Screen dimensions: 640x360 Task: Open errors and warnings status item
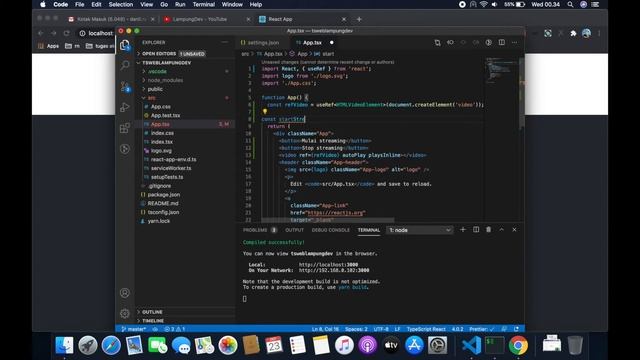[x=175, y=329]
